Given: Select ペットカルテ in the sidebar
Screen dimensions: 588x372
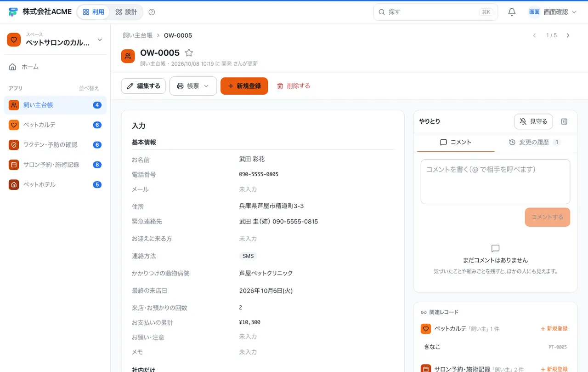Looking at the screenshot, I should [55, 125].
